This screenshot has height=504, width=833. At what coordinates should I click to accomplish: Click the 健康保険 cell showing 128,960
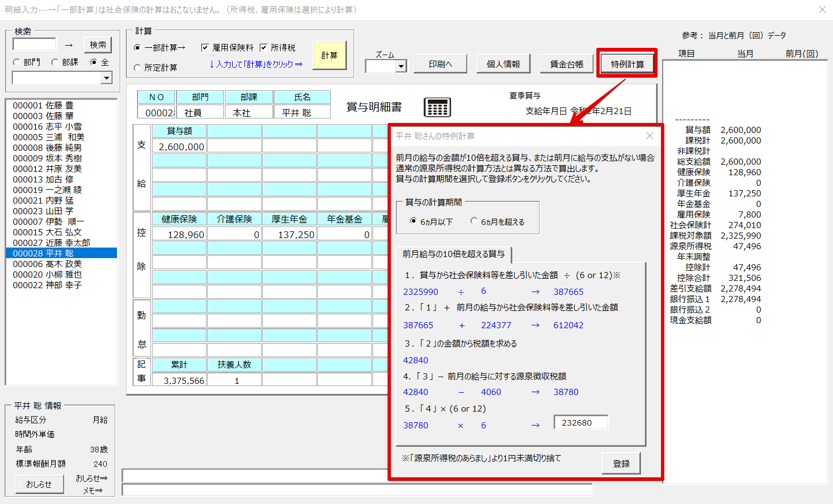[x=179, y=234]
